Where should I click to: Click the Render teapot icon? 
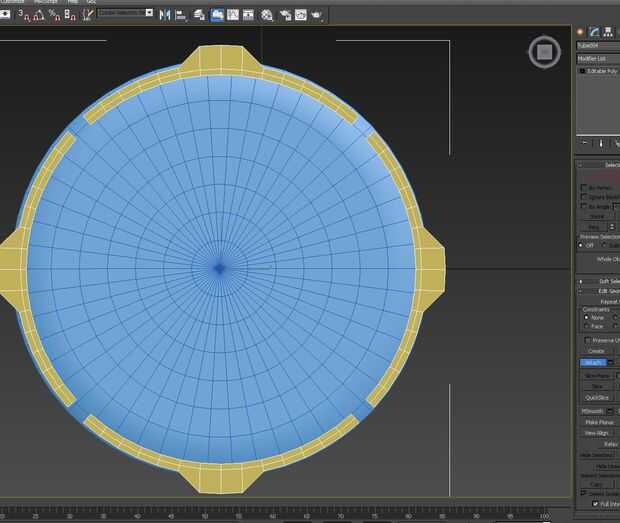[x=317, y=15]
